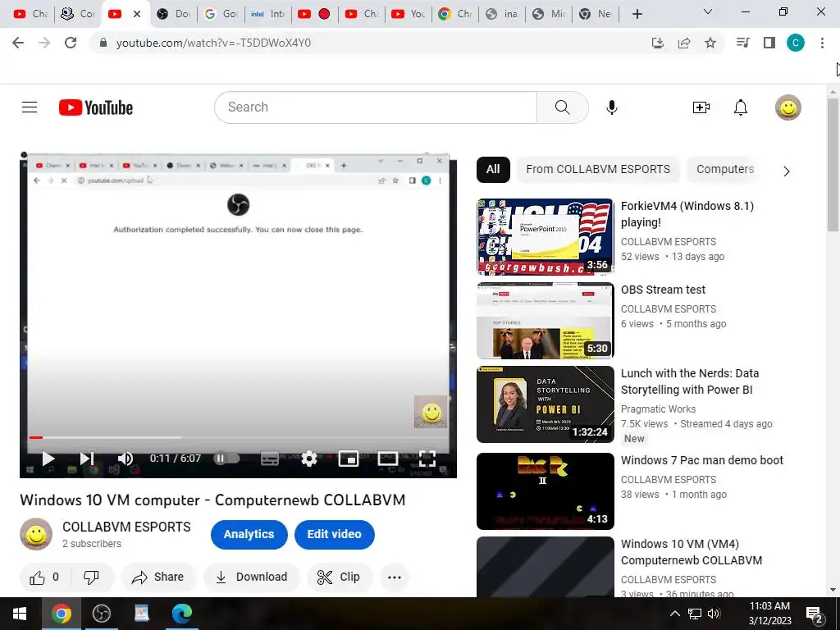Select the All filter chip
The width and height of the screenshot is (840, 630).
pos(493,169)
